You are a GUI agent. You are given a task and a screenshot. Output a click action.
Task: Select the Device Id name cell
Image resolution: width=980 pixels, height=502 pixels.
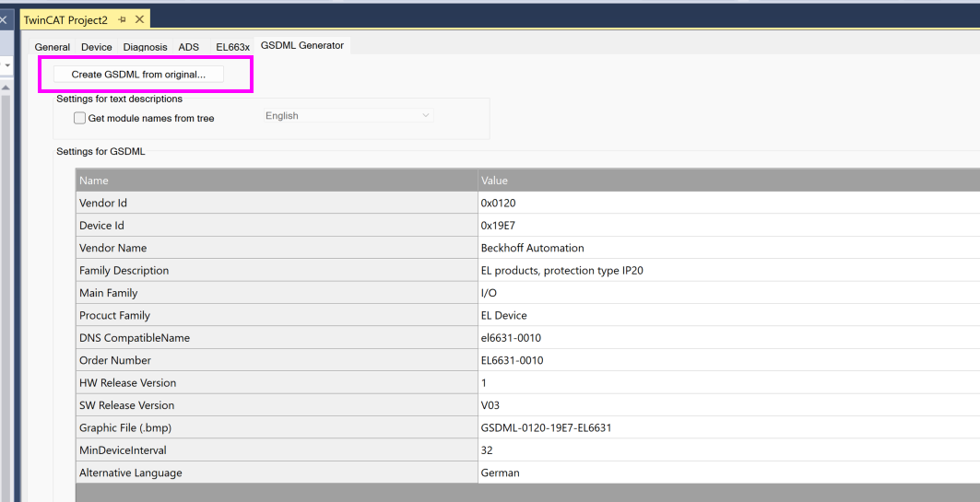coord(277,226)
